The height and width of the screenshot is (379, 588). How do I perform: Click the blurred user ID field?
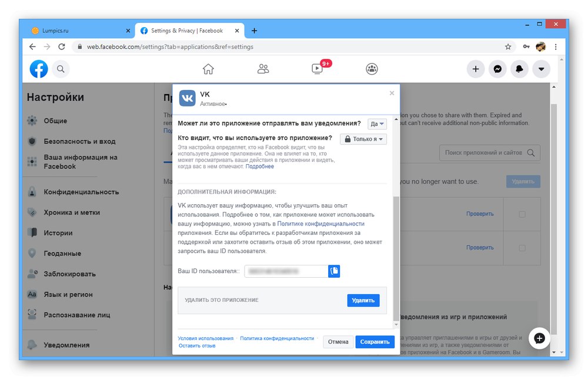click(286, 271)
